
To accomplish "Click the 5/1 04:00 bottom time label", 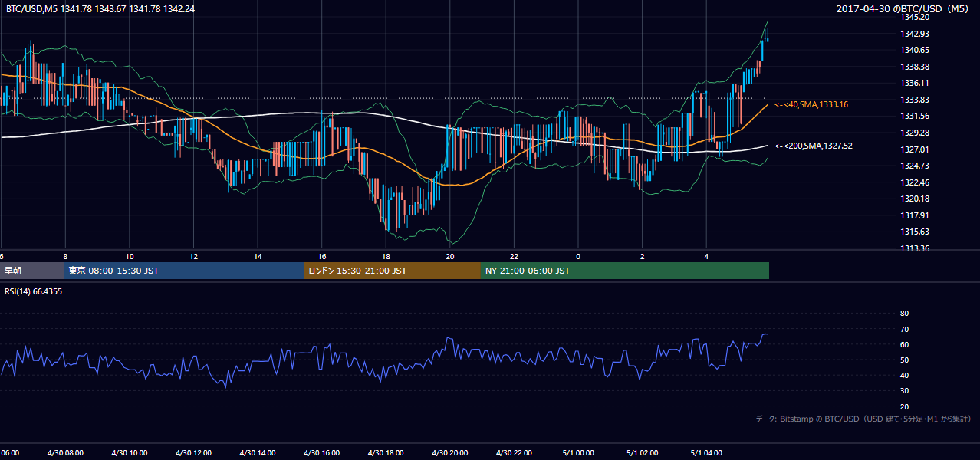I will 707,453.
